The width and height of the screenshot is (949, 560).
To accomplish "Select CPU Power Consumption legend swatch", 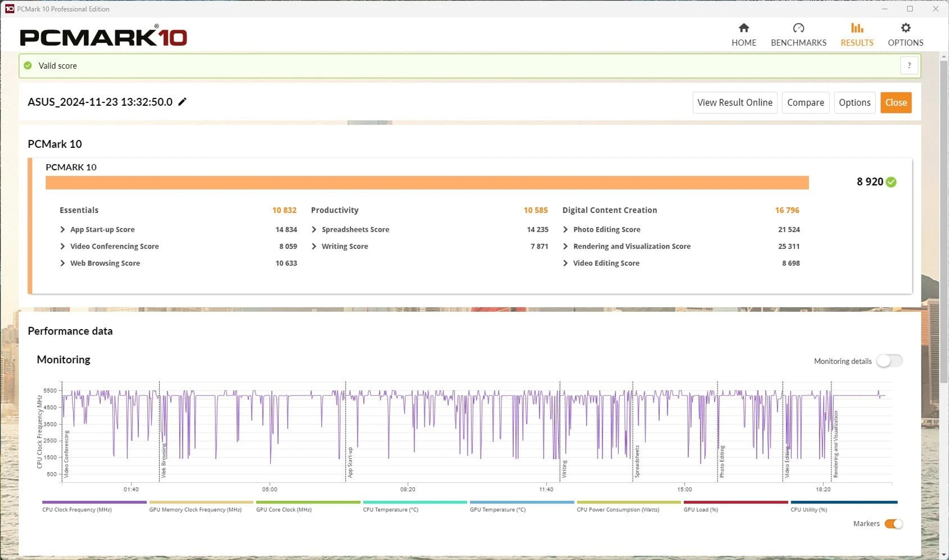I will click(x=629, y=502).
